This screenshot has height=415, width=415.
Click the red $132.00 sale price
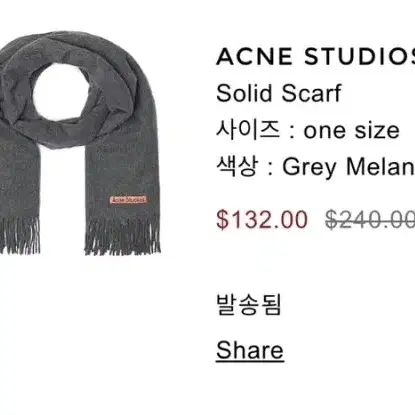tap(262, 220)
